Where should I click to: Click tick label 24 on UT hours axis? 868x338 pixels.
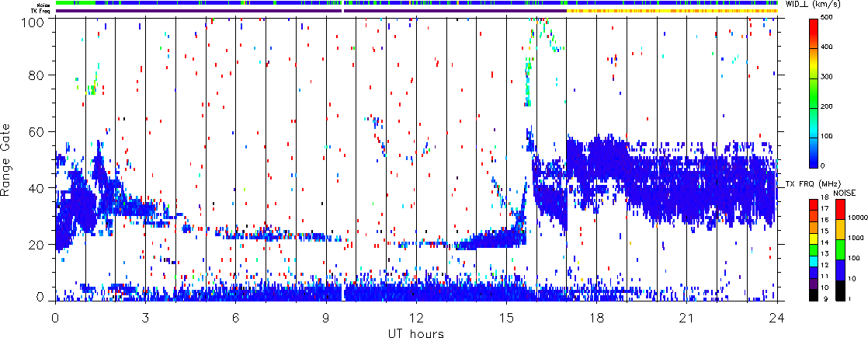[777, 318]
